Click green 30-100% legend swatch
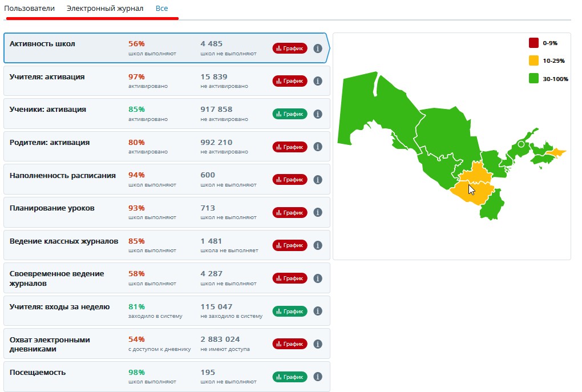Viewport: 582px width, 392px height. click(533, 79)
